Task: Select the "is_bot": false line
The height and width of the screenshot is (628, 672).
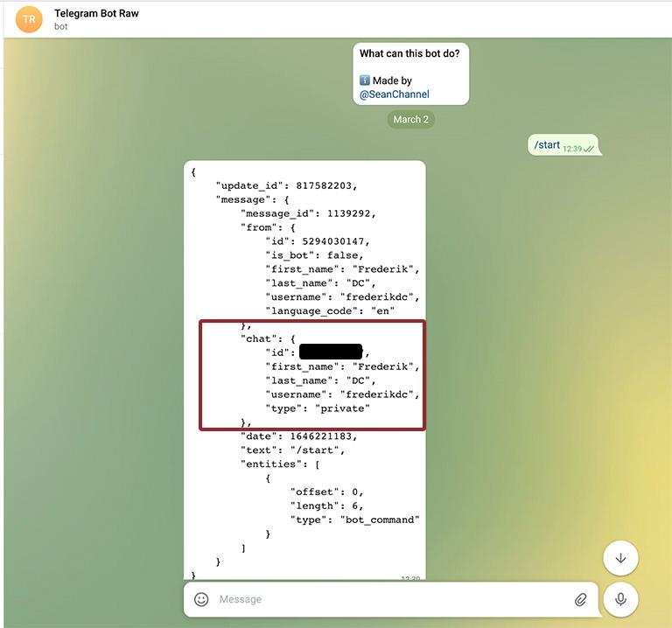Action: pyautogui.click(x=315, y=255)
